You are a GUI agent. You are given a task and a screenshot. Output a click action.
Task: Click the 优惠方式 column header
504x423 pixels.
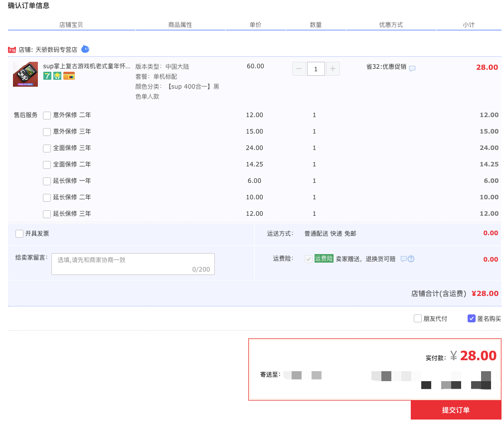[x=391, y=25]
